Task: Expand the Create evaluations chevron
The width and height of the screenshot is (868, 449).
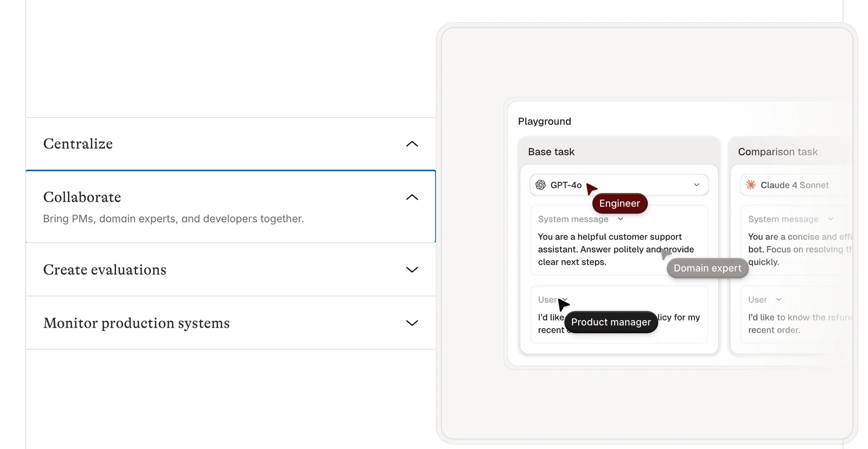Action: click(x=412, y=270)
